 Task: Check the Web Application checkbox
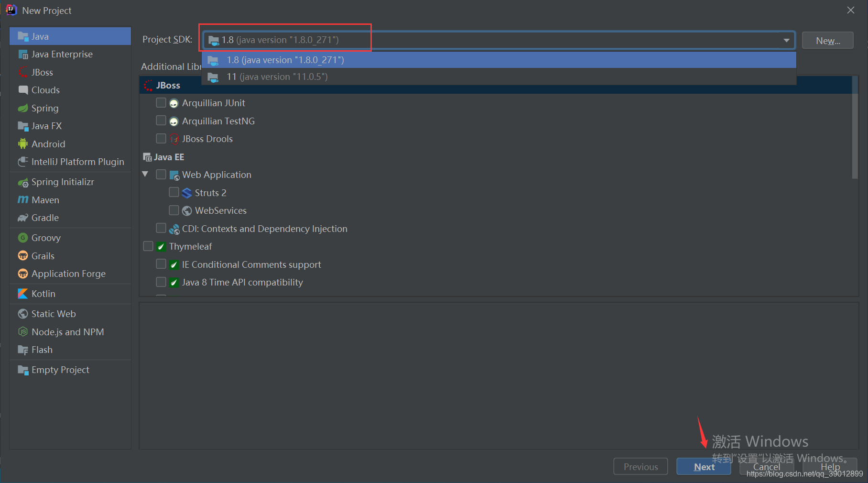click(161, 175)
